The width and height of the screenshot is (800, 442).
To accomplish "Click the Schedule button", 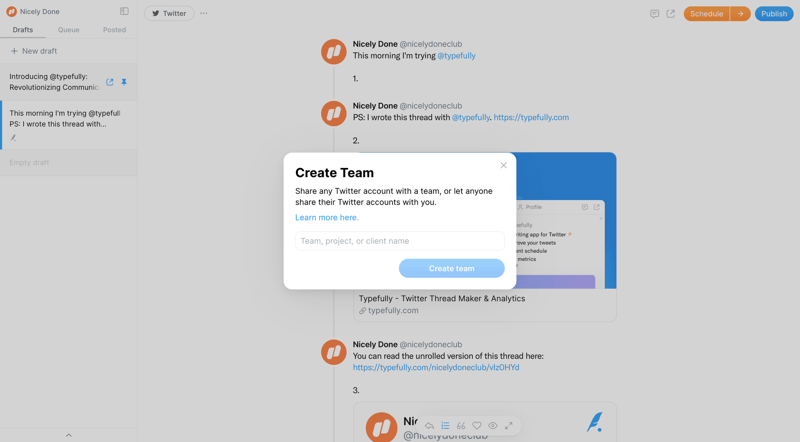I will point(707,14).
